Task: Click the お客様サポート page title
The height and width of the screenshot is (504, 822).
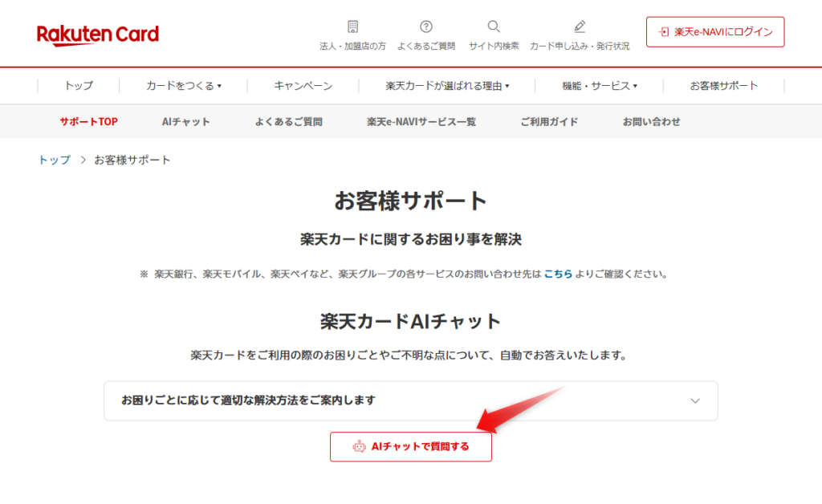Action: click(x=410, y=201)
